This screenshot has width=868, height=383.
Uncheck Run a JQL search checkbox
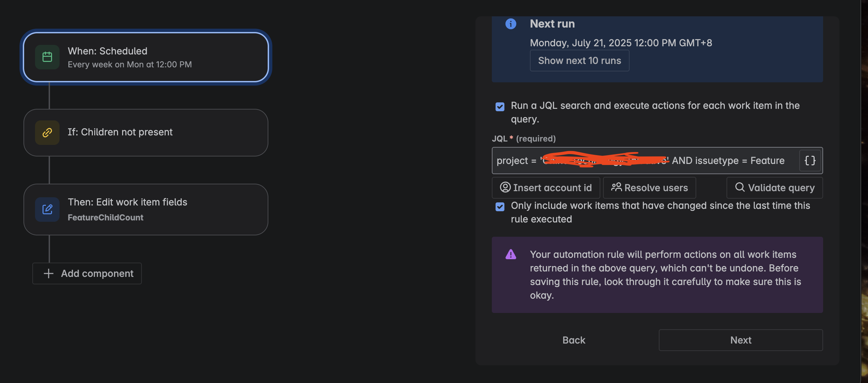[500, 107]
